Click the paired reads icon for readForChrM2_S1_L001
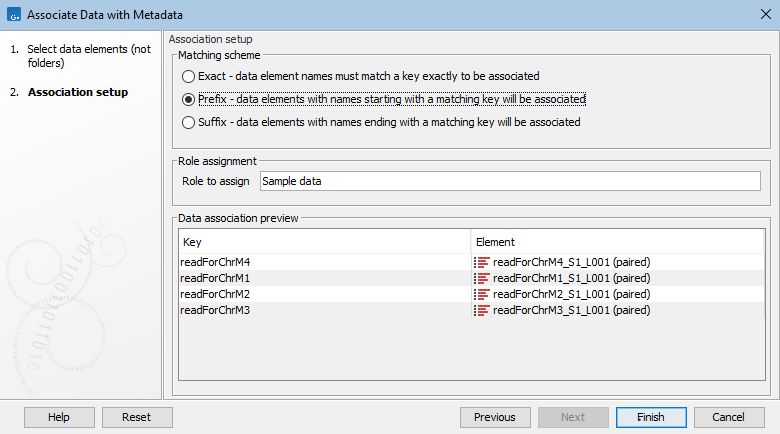The image size is (780, 434). click(482, 294)
